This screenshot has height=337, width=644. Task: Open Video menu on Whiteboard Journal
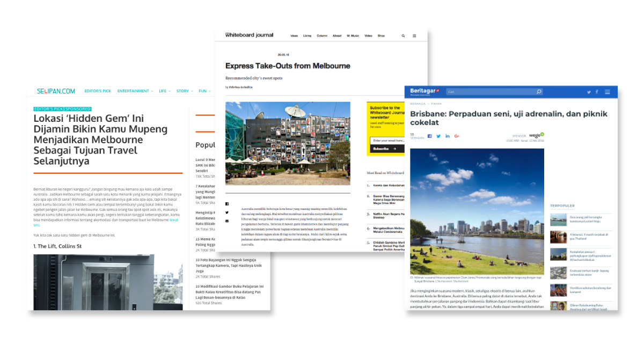pyautogui.click(x=368, y=36)
